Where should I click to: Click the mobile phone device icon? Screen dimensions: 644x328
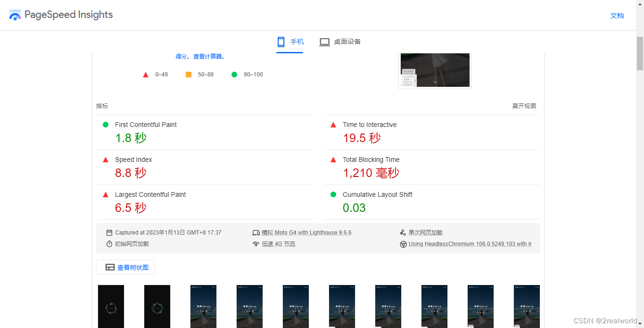pos(281,42)
